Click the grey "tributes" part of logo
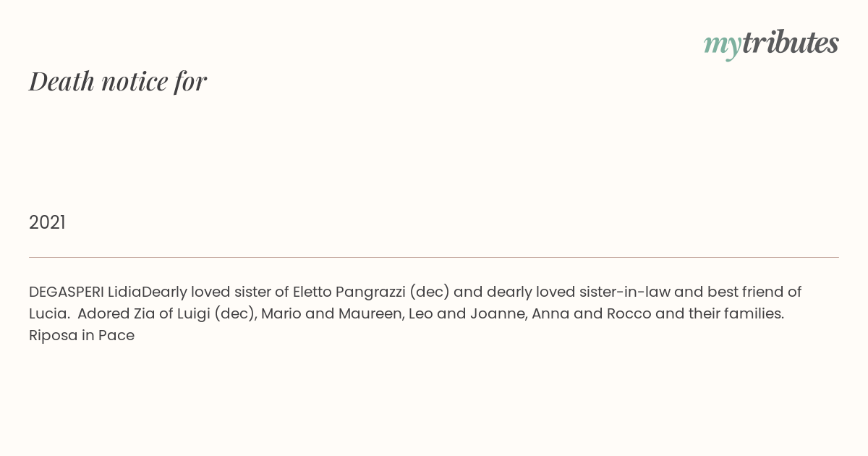The image size is (868, 456). (791, 43)
